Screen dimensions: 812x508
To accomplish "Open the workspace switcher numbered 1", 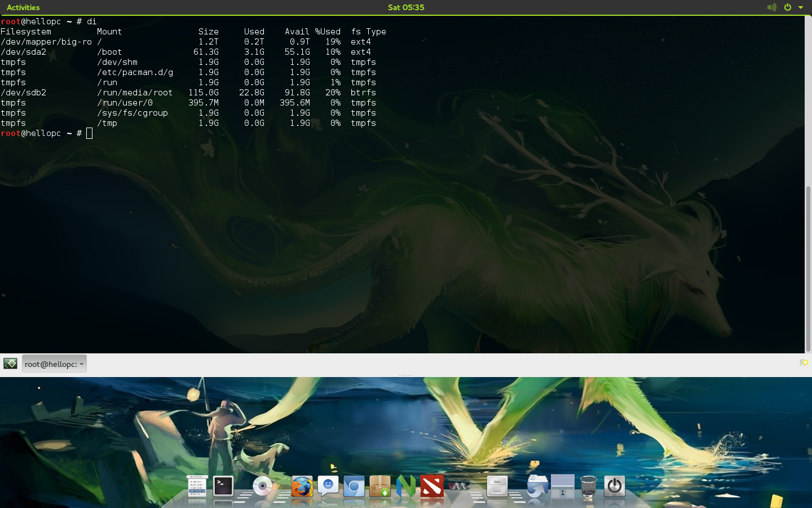I will coord(563,487).
